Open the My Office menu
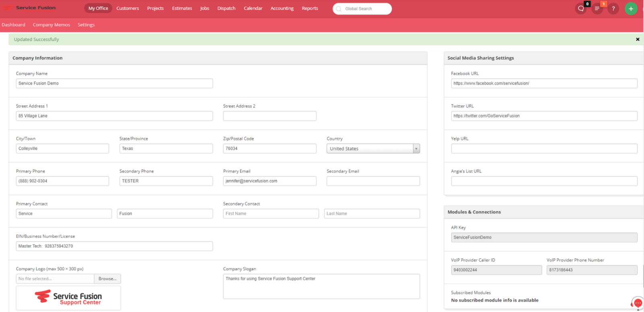644x312 pixels. click(x=98, y=8)
